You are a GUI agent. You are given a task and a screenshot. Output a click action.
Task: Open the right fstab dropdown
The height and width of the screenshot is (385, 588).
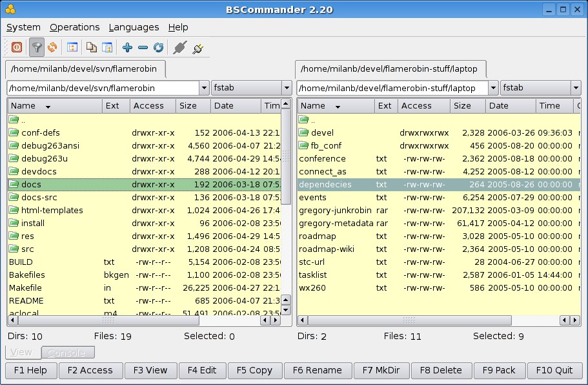(576, 88)
